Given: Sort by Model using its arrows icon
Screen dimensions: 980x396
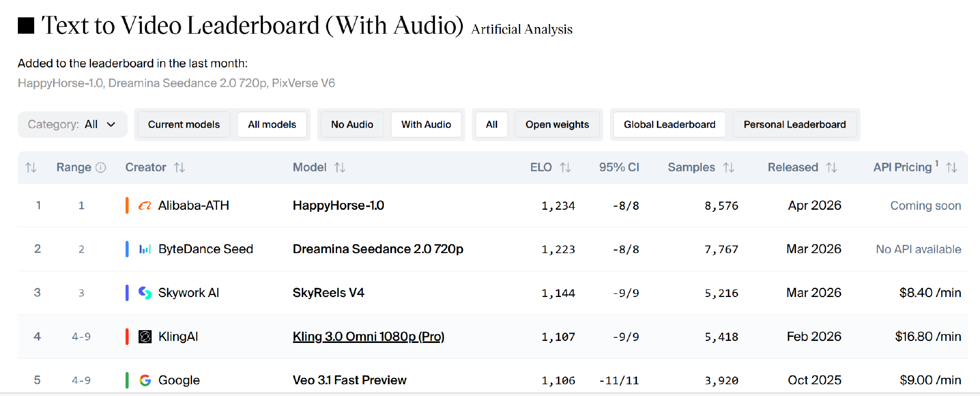Looking at the screenshot, I should 340,167.
